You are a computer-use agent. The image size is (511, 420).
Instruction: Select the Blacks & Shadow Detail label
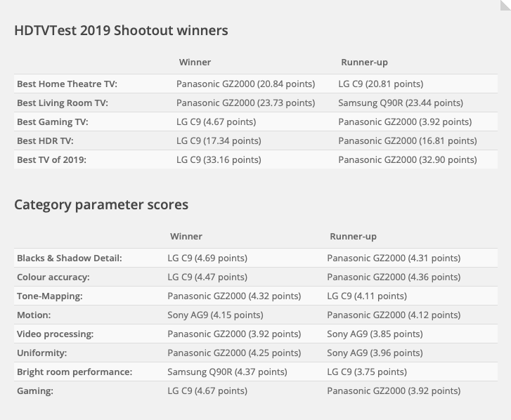pos(70,258)
